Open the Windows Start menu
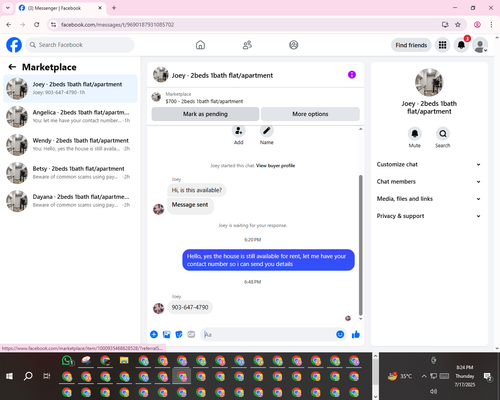 pos(9,376)
